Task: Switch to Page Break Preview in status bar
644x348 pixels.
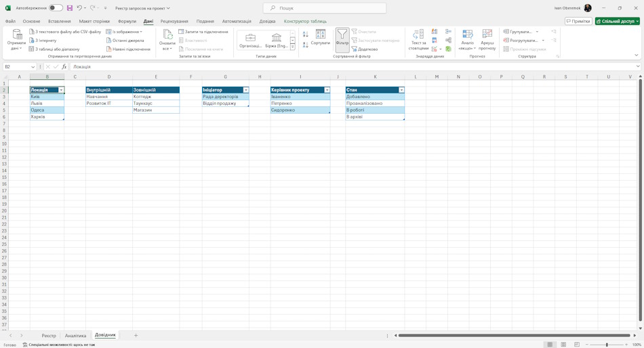Action: [577, 345]
